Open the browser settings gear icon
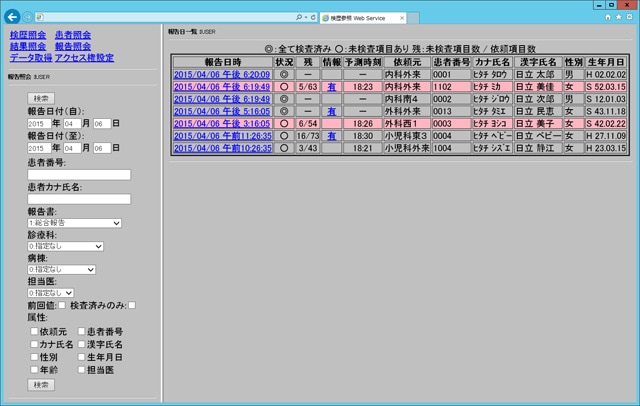640x406 pixels. coord(631,17)
